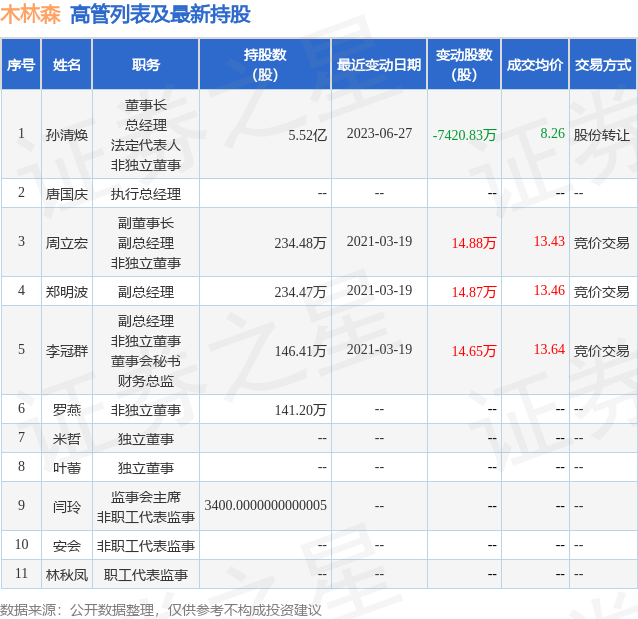This screenshot has width=638, height=619.
Task: Click the change value 14.87万
Action: (474, 292)
